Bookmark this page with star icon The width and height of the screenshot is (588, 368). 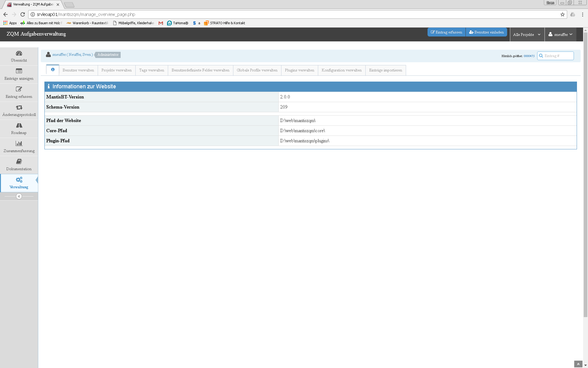[x=562, y=14]
